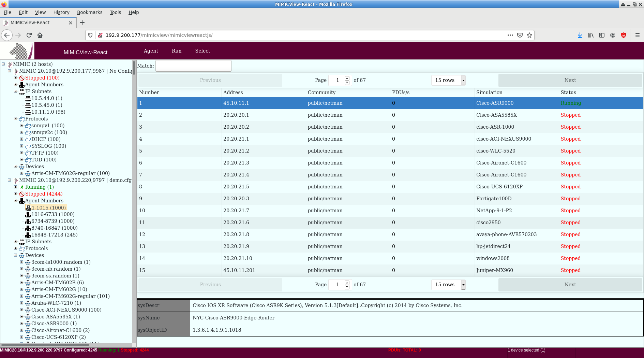The image size is (644, 358).
Task: Click the tree panel's horizontal scrollbar
Action: [x=45, y=345]
